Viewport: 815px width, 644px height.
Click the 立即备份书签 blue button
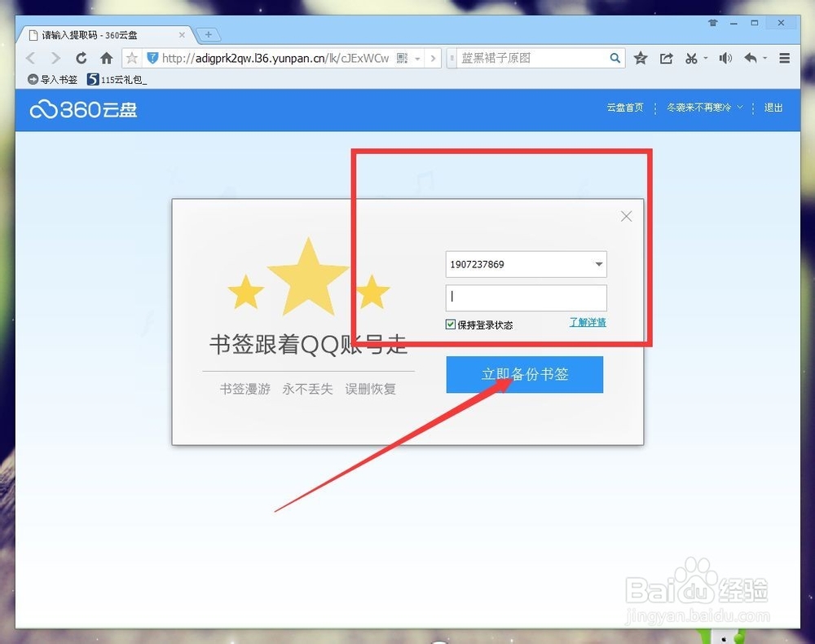[524, 374]
